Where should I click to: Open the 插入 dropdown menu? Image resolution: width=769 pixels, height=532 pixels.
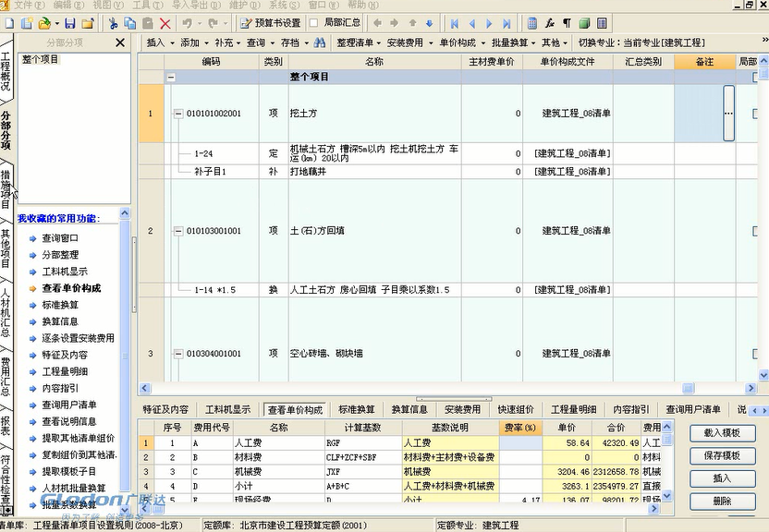(x=159, y=42)
